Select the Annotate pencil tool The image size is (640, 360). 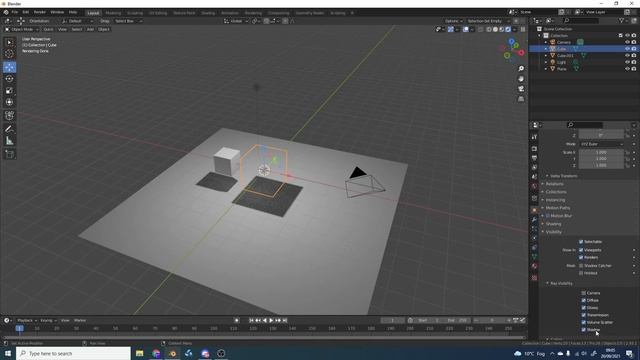coord(9,129)
